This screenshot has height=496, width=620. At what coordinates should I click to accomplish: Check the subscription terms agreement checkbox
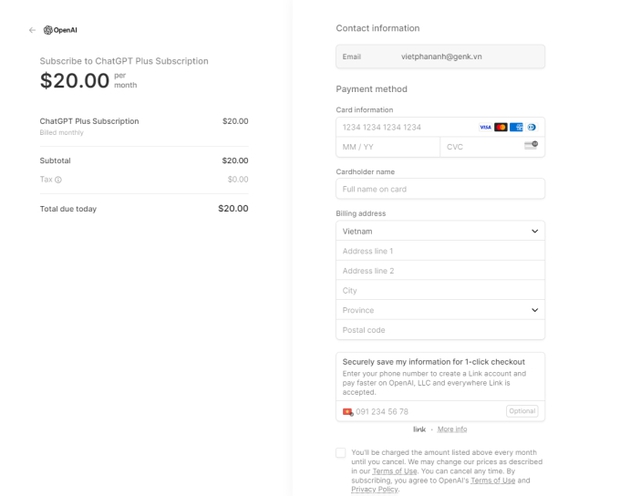pyautogui.click(x=341, y=453)
